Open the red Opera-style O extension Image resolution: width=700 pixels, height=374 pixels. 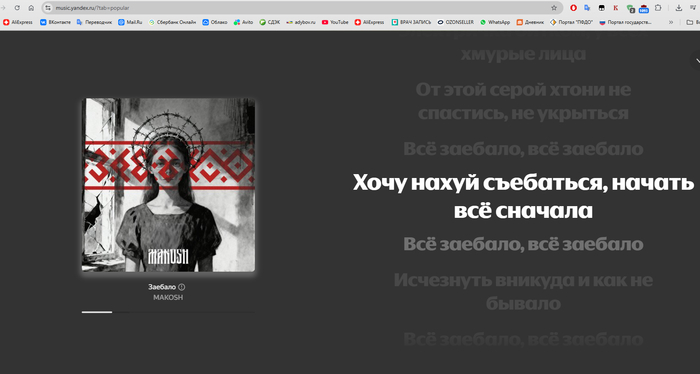point(573,8)
